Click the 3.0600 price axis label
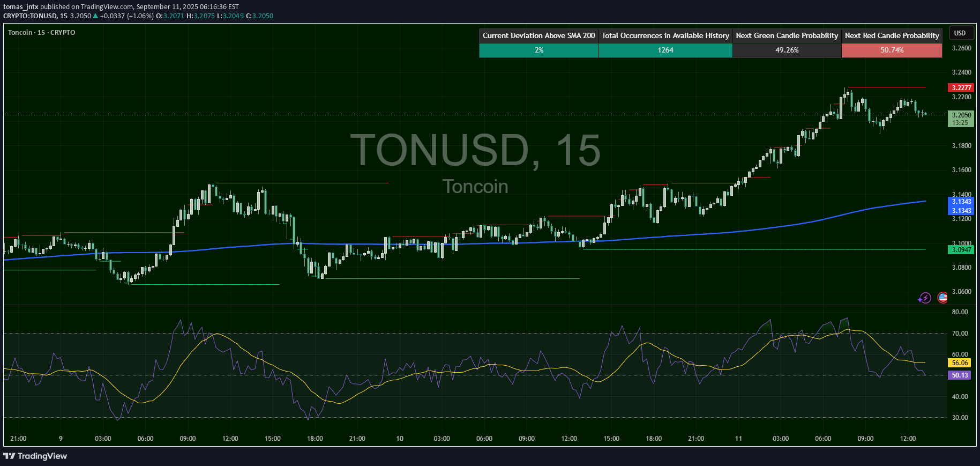Viewport: 980px width, 466px height. point(961,292)
